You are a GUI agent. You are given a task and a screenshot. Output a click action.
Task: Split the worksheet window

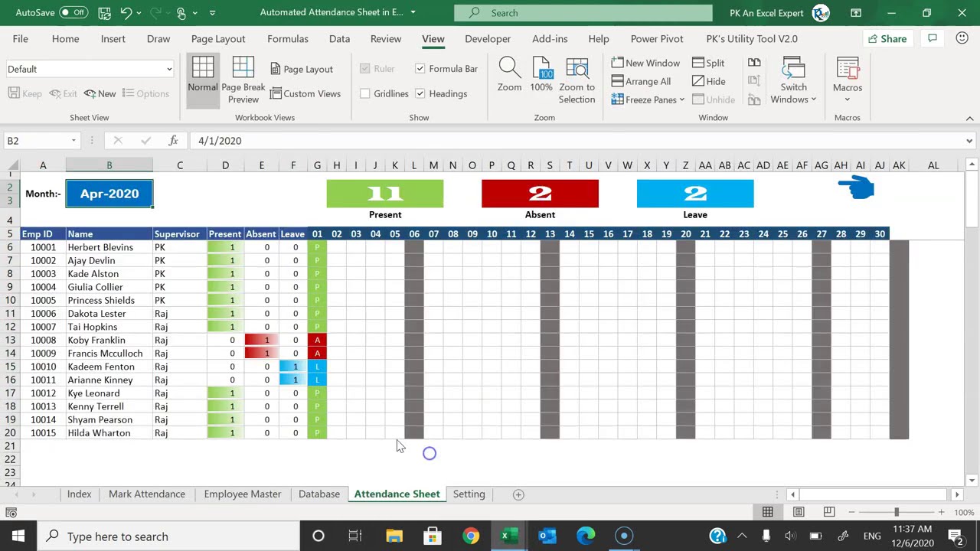[708, 63]
